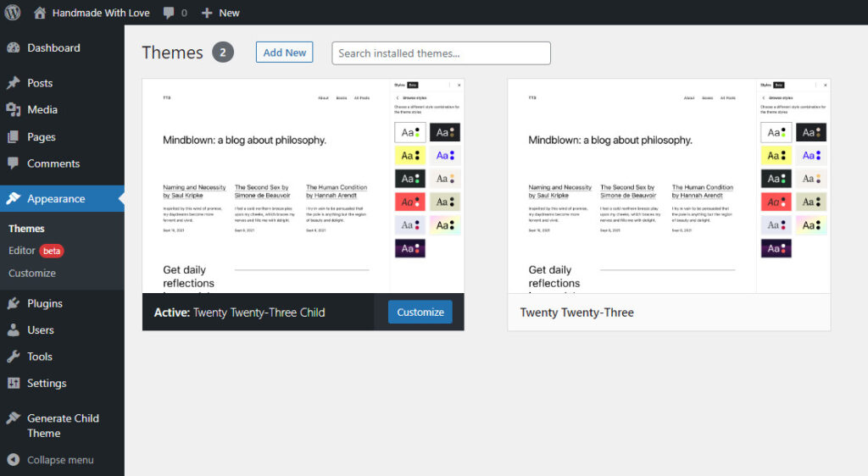
Task: Click the blue Customize button
Action: [x=420, y=312]
